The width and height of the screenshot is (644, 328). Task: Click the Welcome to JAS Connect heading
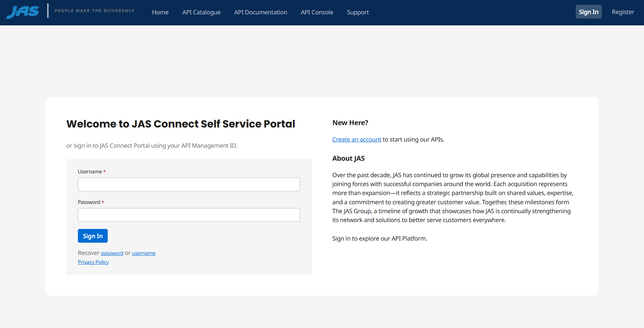(x=180, y=124)
